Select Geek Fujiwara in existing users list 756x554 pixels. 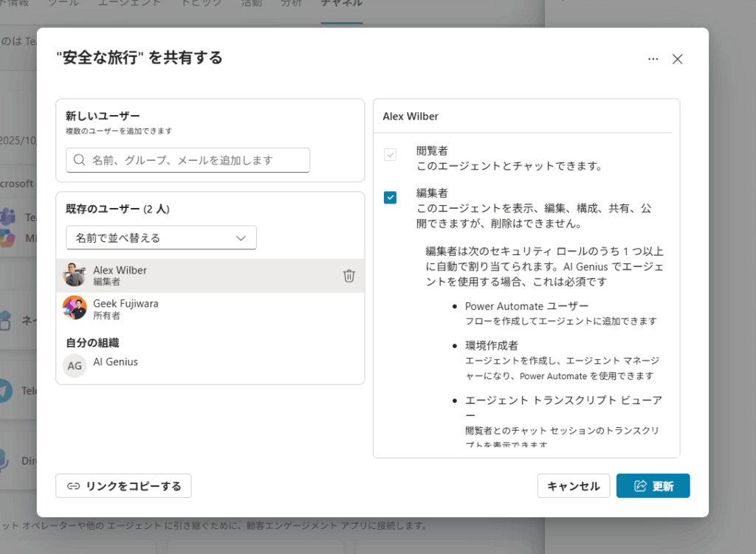tap(126, 308)
